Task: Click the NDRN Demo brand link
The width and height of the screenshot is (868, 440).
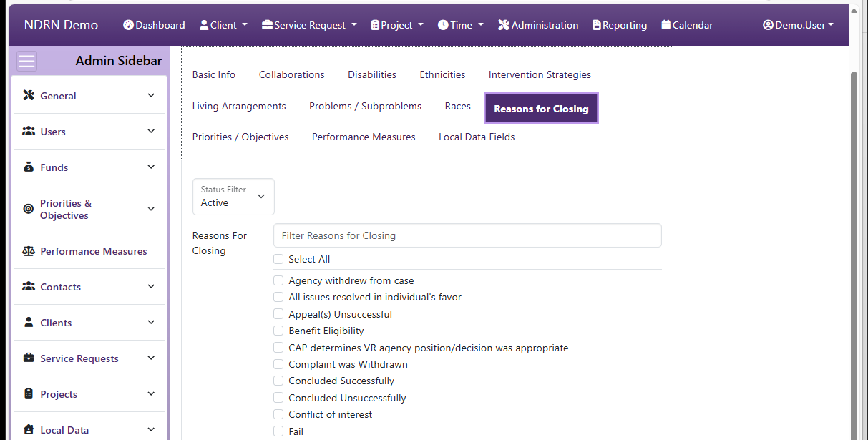Action: 61,25
